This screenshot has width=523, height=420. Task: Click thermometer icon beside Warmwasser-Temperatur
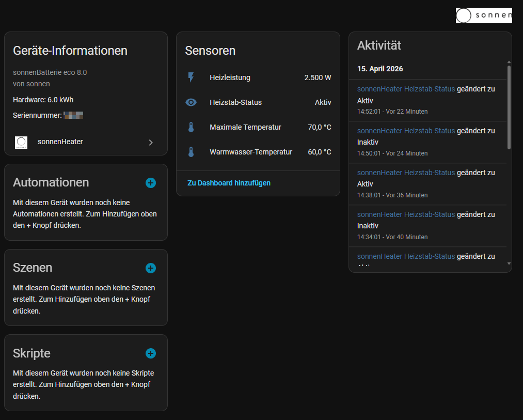click(191, 152)
